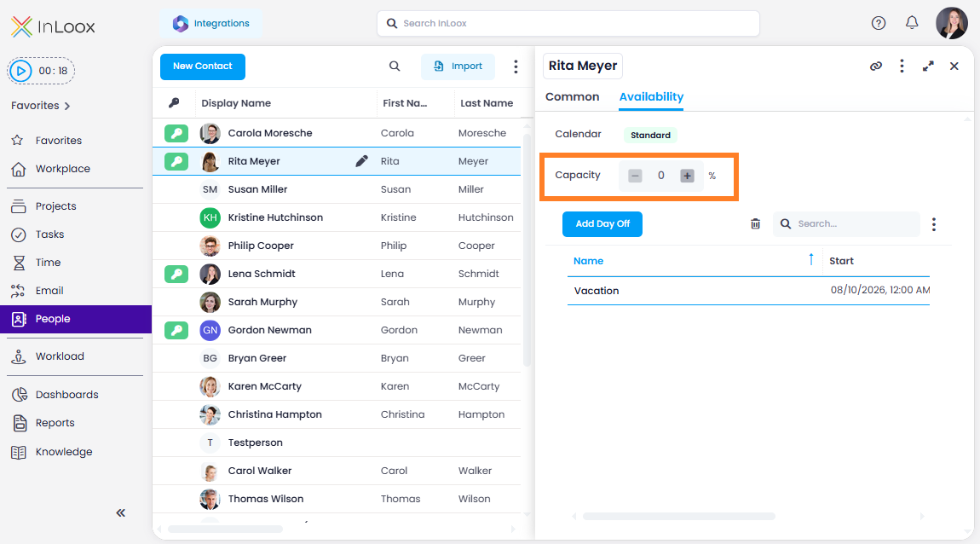Copy link to Rita Meyer contact
Viewport: 980px width, 544px height.
pos(876,66)
